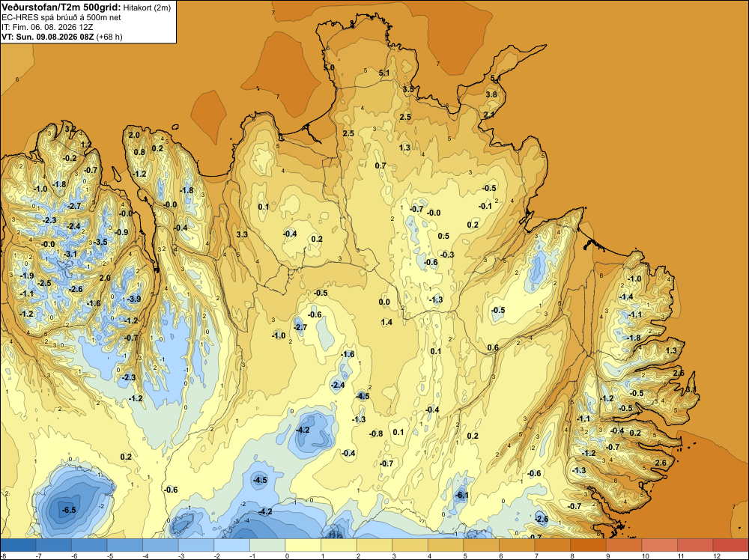Viewport: 749px width, 560px height.
Task: Select the -3.9 temperature label
Action: pos(134,299)
